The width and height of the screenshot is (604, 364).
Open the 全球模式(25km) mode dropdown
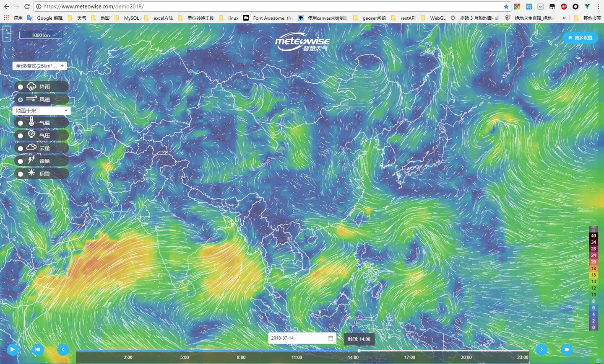point(40,66)
